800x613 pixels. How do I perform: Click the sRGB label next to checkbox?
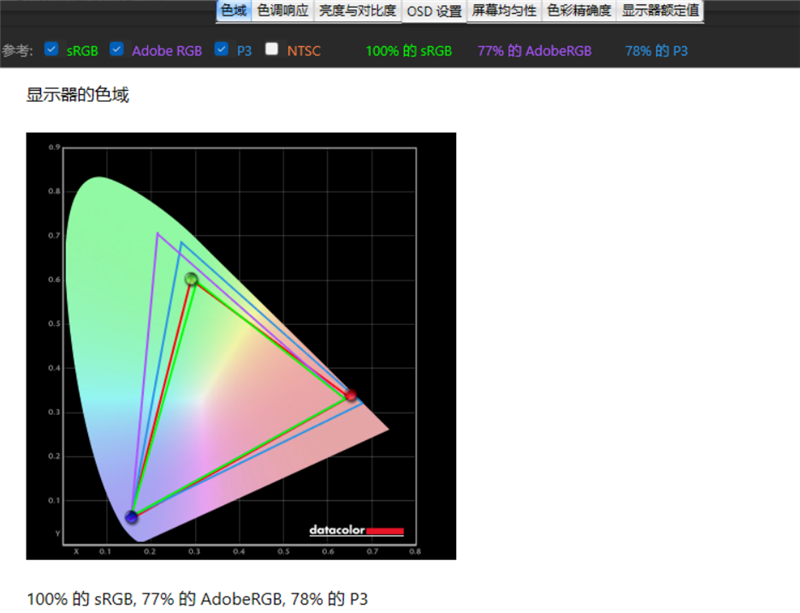[x=82, y=51]
